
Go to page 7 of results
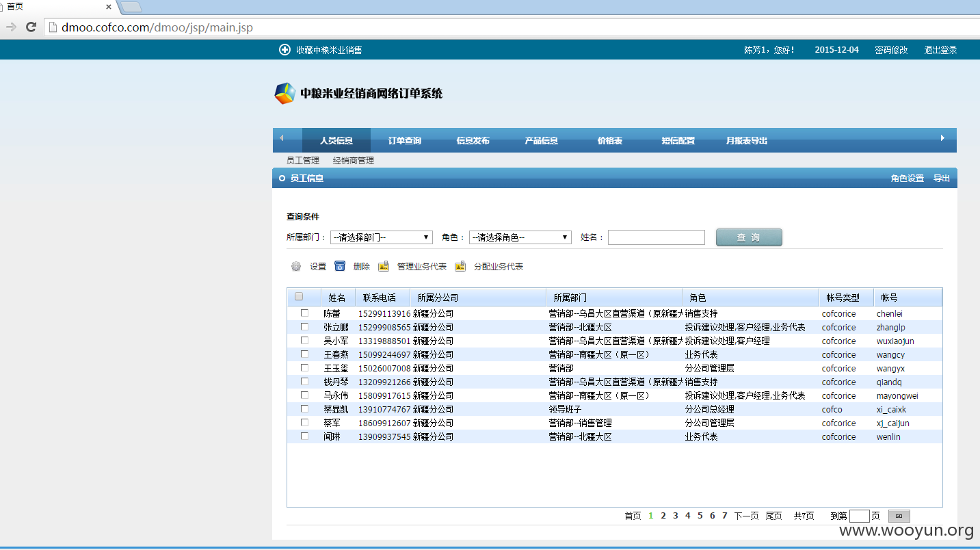[725, 516]
